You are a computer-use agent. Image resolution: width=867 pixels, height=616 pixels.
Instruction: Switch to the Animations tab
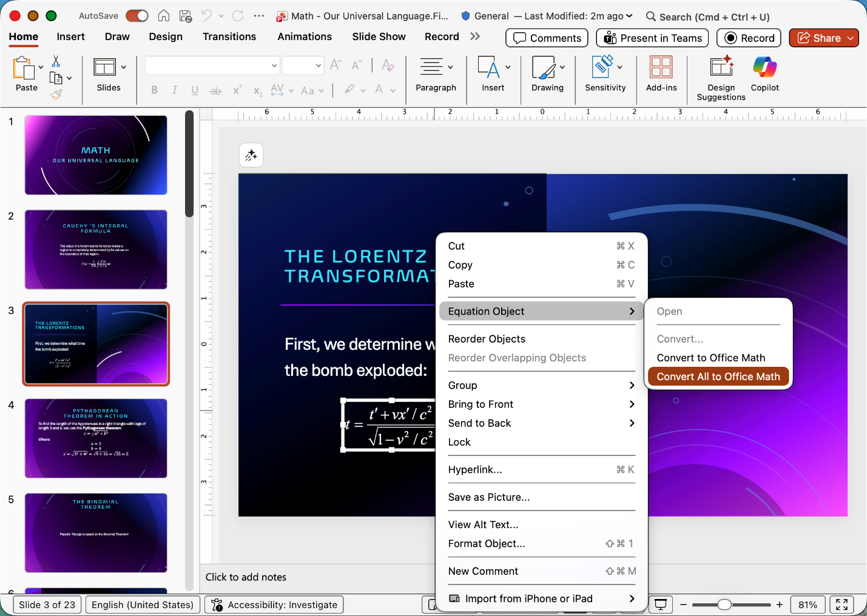[305, 36]
